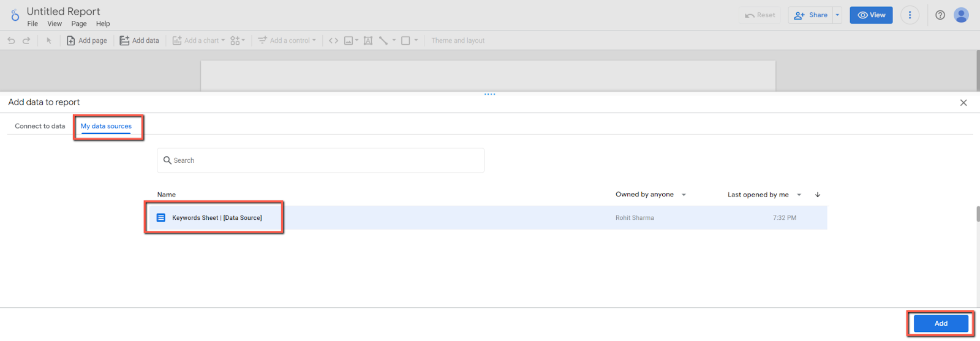Click the search magnifier icon

[167, 160]
